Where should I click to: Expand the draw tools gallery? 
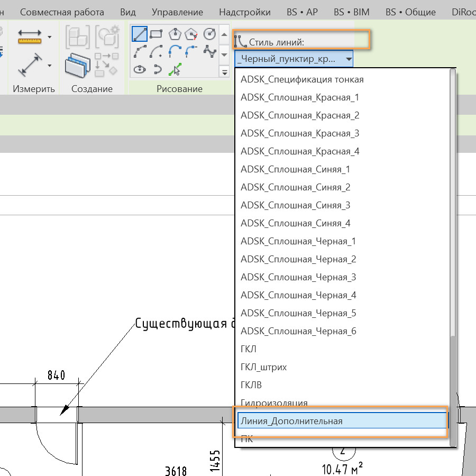coord(224,72)
